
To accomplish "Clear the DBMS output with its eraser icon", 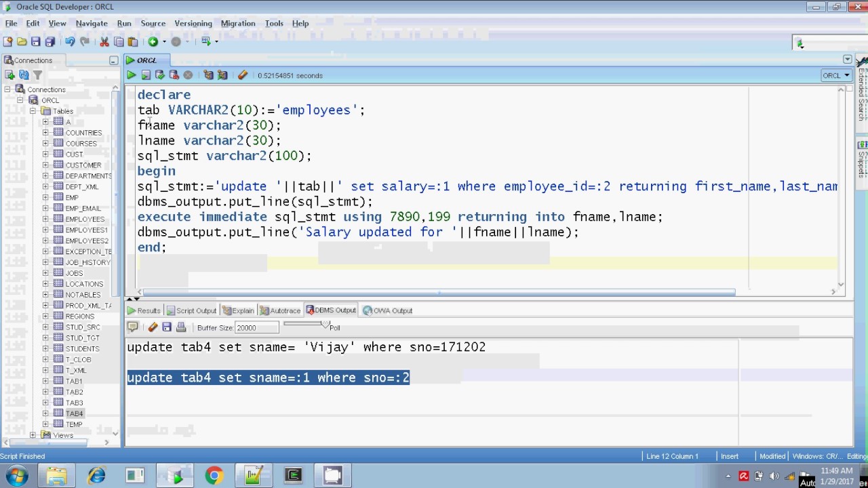I will pyautogui.click(x=153, y=327).
